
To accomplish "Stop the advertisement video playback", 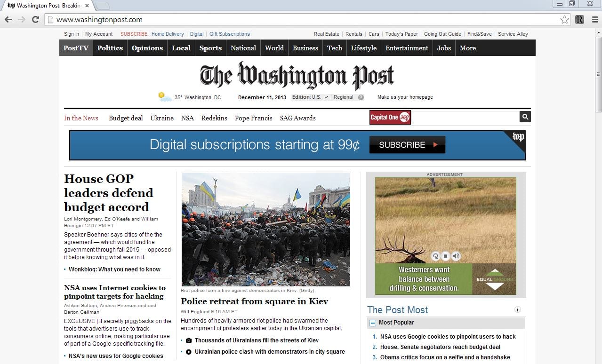I will (446, 256).
